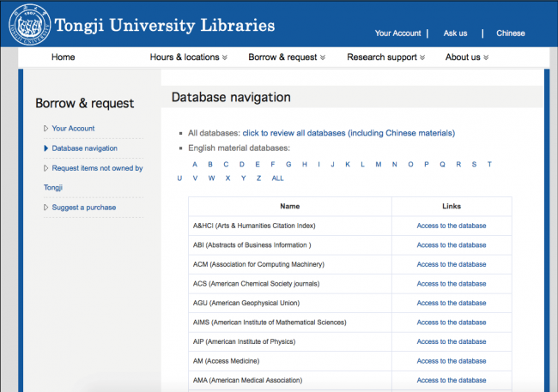Access the ABI database link
The width and height of the screenshot is (558, 392).
452,245
